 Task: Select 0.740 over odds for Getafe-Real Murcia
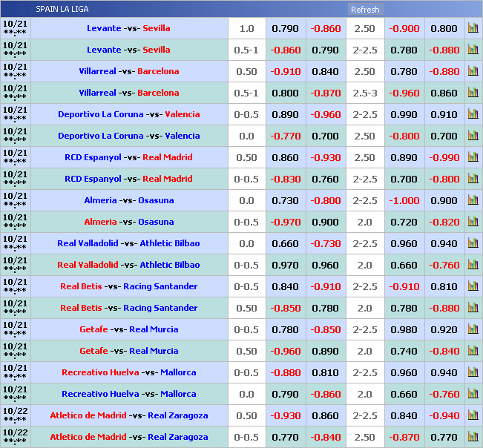404,352
